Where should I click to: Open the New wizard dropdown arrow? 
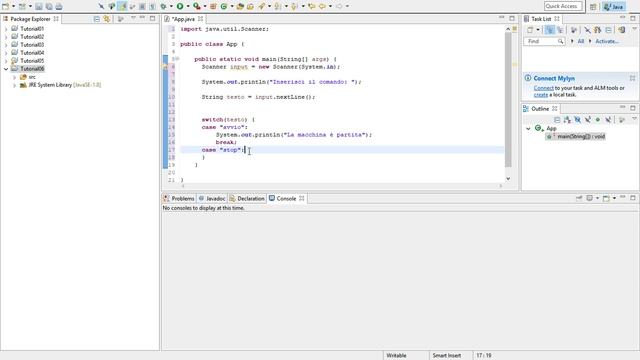(x=13, y=6)
